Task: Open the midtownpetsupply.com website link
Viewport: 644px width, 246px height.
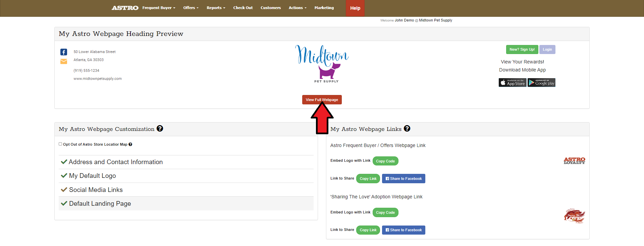Action: (98, 79)
